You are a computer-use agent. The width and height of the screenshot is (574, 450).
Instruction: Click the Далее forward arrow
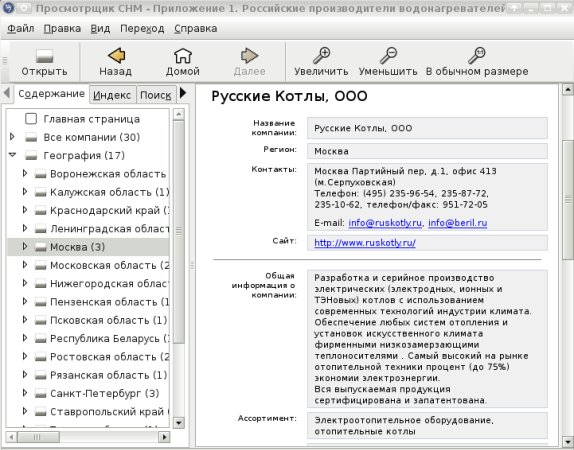point(249,56)
